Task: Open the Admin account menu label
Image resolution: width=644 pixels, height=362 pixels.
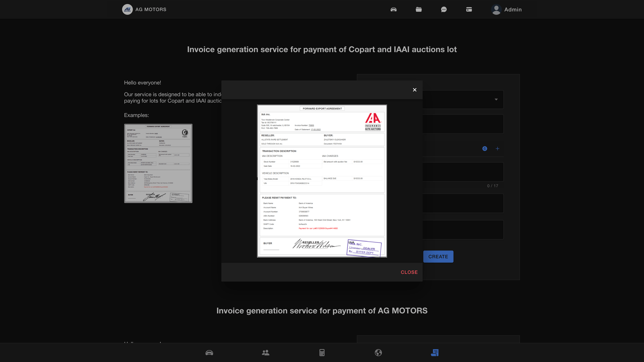Action: point(513,10)
